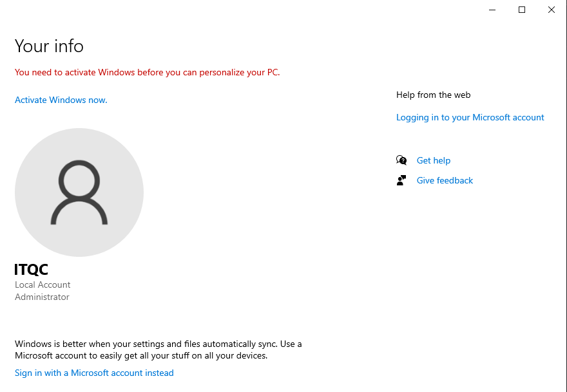567x392 pixels.
Task: Maximize the Settings window
Action: [522, 10]
